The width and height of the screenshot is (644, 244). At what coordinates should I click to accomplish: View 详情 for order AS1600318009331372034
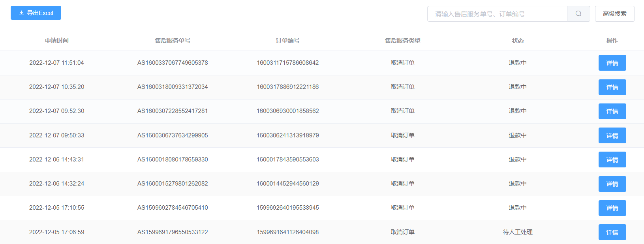pos(612,87)
